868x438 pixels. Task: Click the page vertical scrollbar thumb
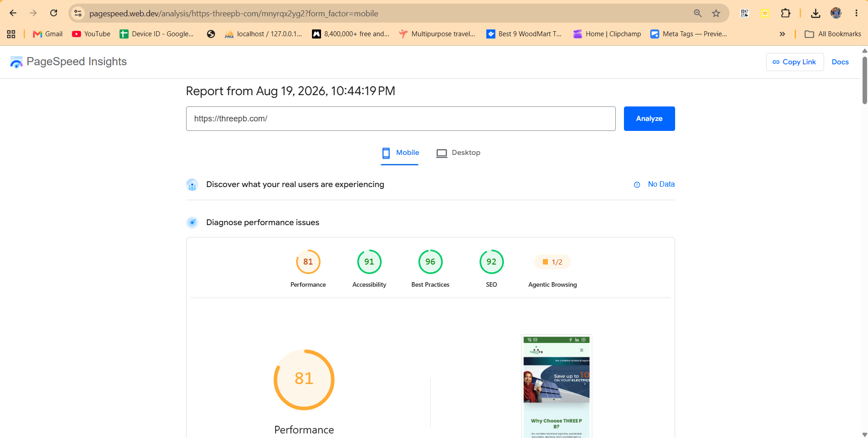(864, 81)
